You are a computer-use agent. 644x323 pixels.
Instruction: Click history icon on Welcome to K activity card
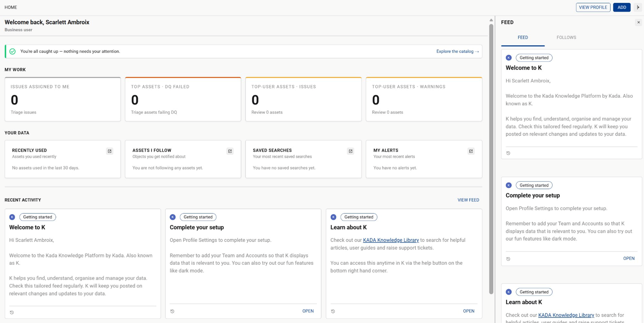pos(12,312)
